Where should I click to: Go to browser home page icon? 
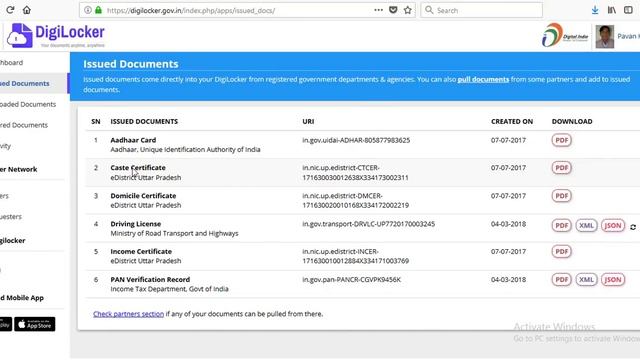click(27, 10)
